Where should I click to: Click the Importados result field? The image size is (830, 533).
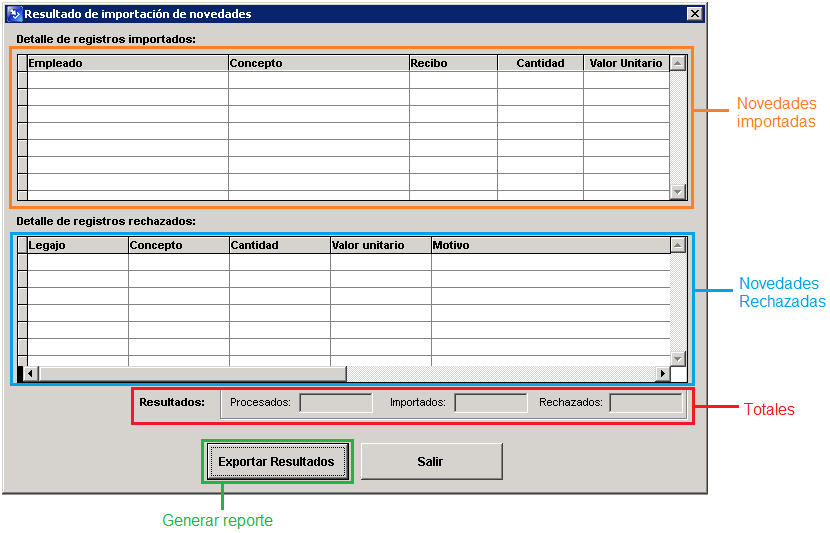(x=491, y=403)
